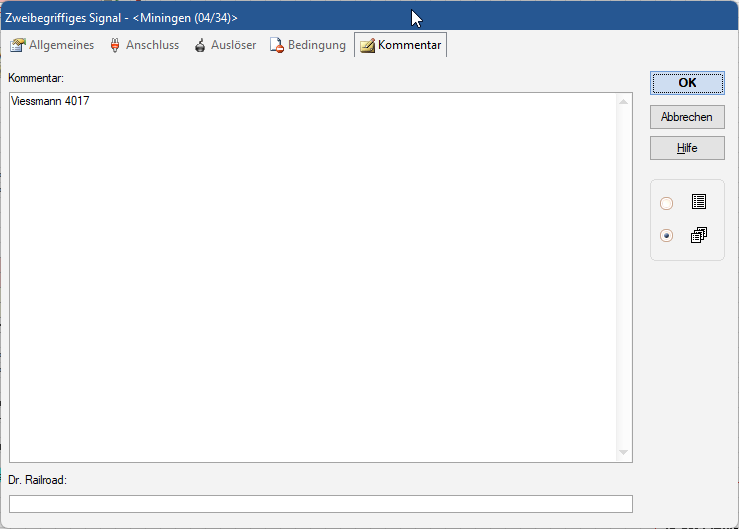Image resolution: width=739 pixels, height=529 pixels.
Task: Click the "Viessmann 4017" comment text
Action: [x=50, y=102]
